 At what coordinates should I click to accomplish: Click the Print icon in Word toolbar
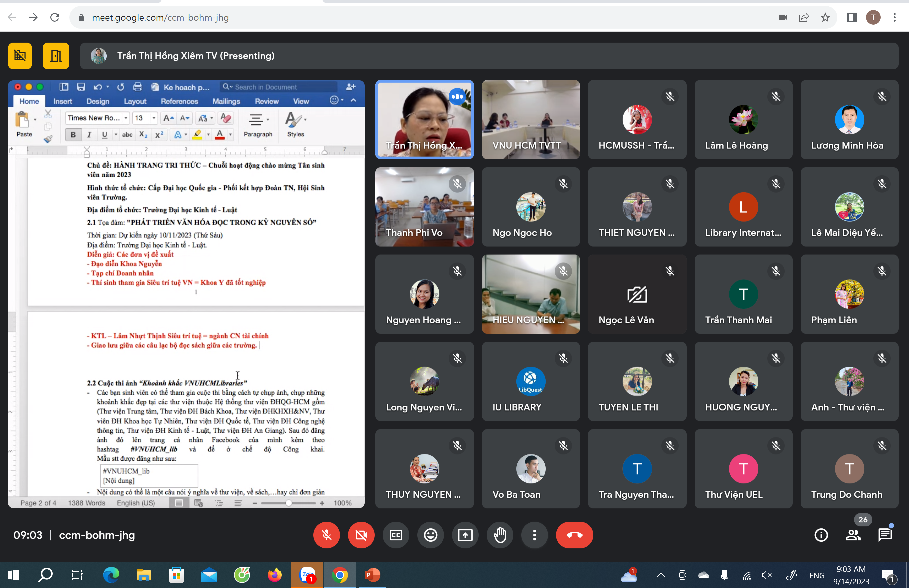(137, 87)
